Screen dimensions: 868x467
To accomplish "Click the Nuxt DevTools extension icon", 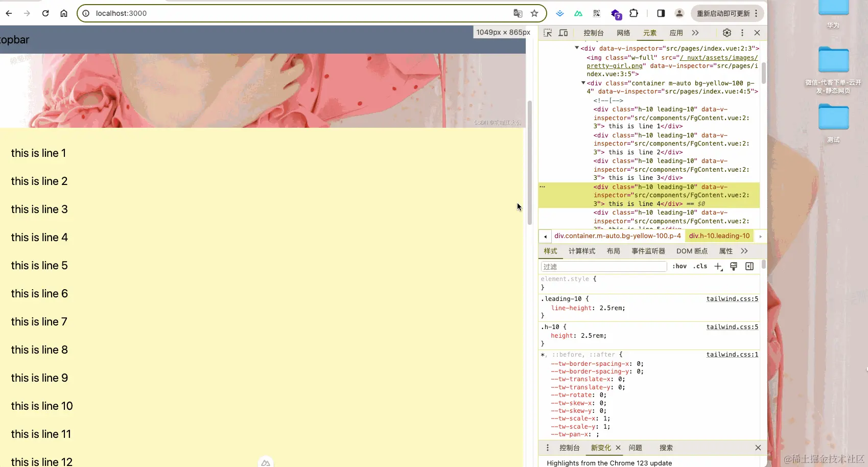I will tap(578, 13).
